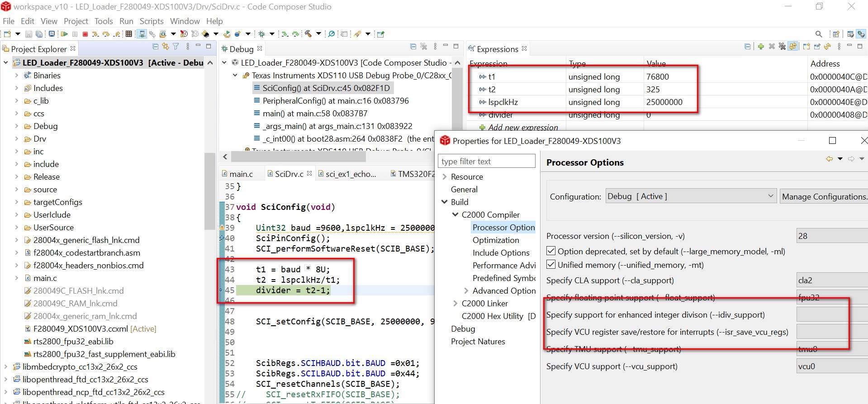The image size is (868, 404).
Task: Click the green bug Debug launch icon
Action: [261, 34]
